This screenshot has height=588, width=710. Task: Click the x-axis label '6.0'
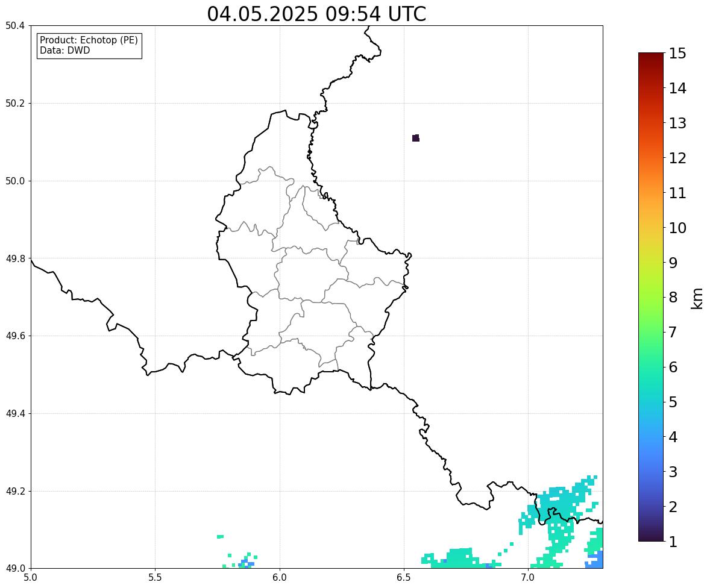pyautogui.click(x=280, y=578)
